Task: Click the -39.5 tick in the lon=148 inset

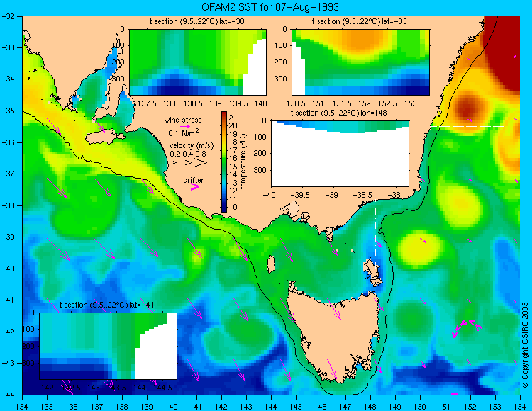Action: (301, 195)
